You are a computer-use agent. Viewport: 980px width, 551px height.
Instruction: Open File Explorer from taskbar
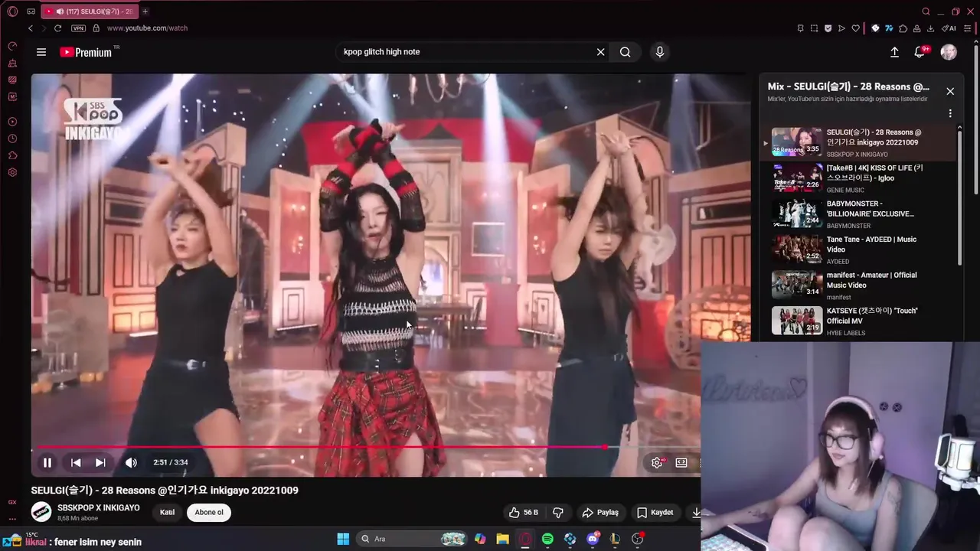coord(502,539)
